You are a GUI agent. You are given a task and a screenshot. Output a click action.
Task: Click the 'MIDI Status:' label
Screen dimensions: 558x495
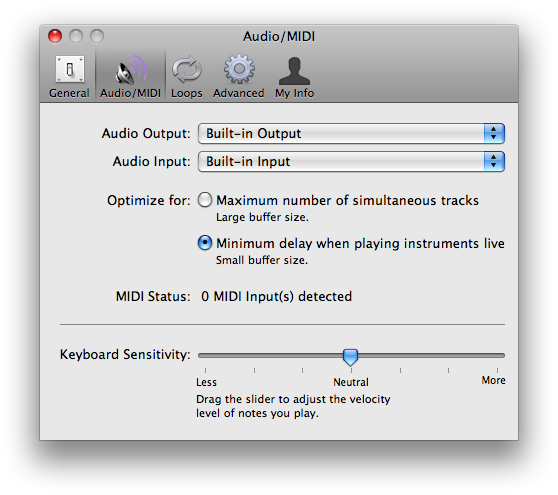tap(153, 296)
